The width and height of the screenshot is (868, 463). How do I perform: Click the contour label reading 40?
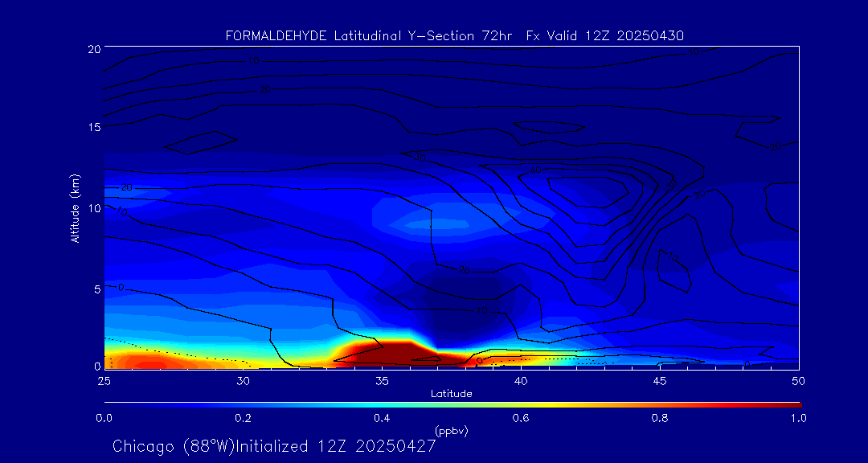click(535, 170)
